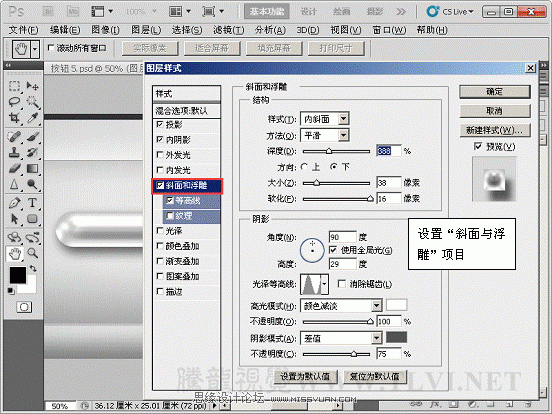Viewport: 552px width, 414px height.
Task: Open the 样式 bevel style dropdown
Action: point(344,119)
